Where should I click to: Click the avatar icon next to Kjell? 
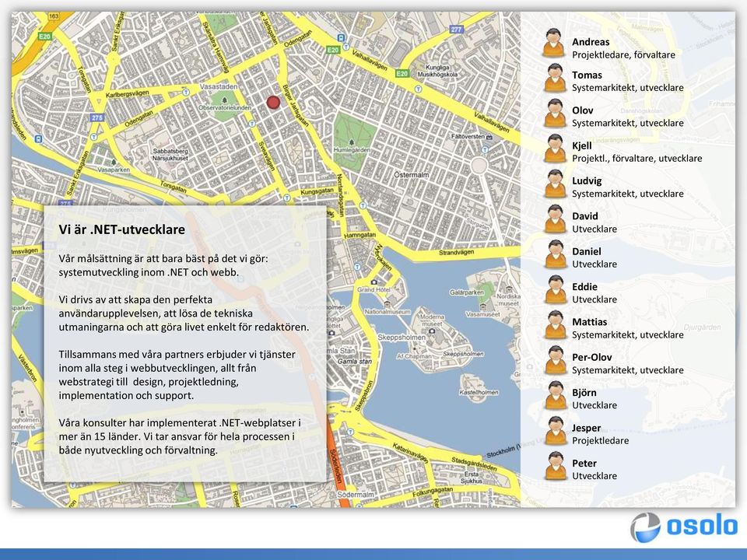tap(555, 149)
